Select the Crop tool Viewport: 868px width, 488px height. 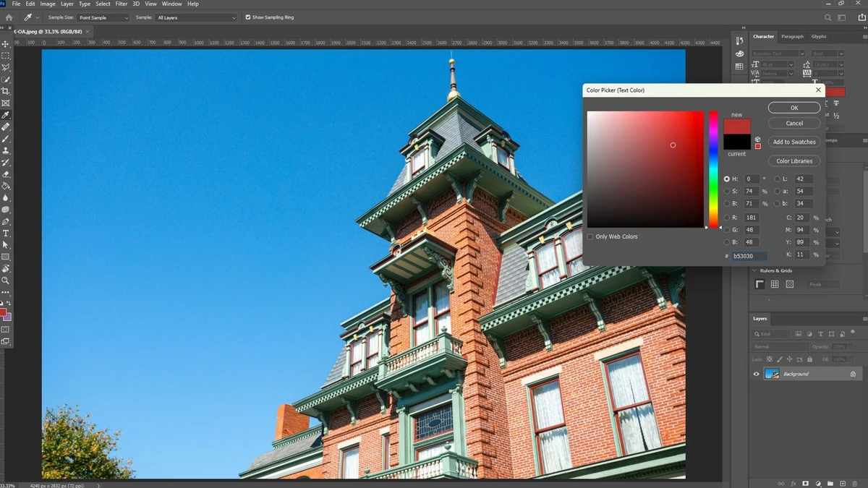pos(6,92)
